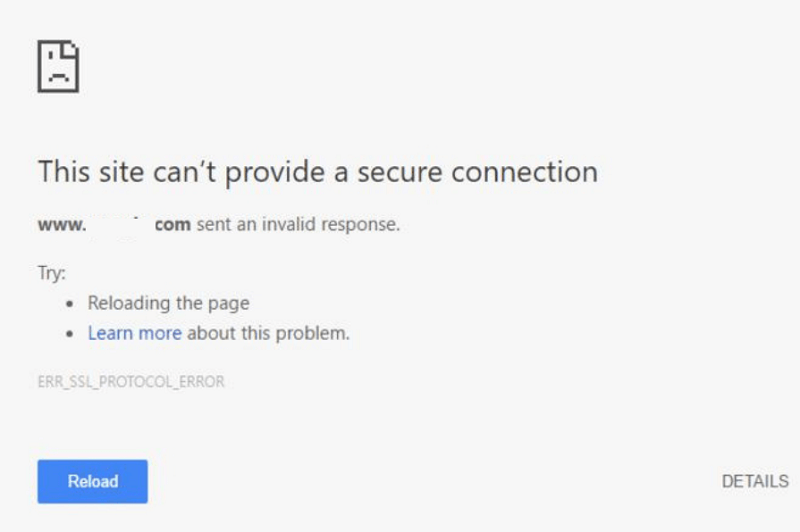Click 'secure connection' in the heading
800x532 pixels.
click(476, 172)
